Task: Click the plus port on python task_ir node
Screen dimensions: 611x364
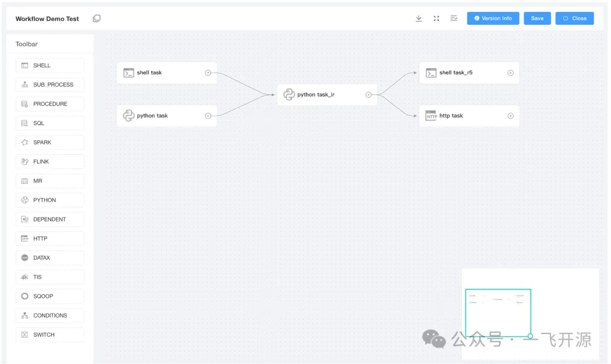Action: pyautogui.click(x=368, y=94)
